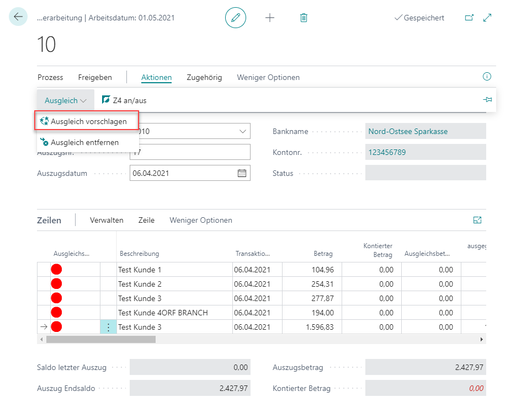Screen dimensions: 532x413
Task: Click Nord-Ostsee Sparkasse bank name link
Action: pyautogui.click(x=408, y=131)
